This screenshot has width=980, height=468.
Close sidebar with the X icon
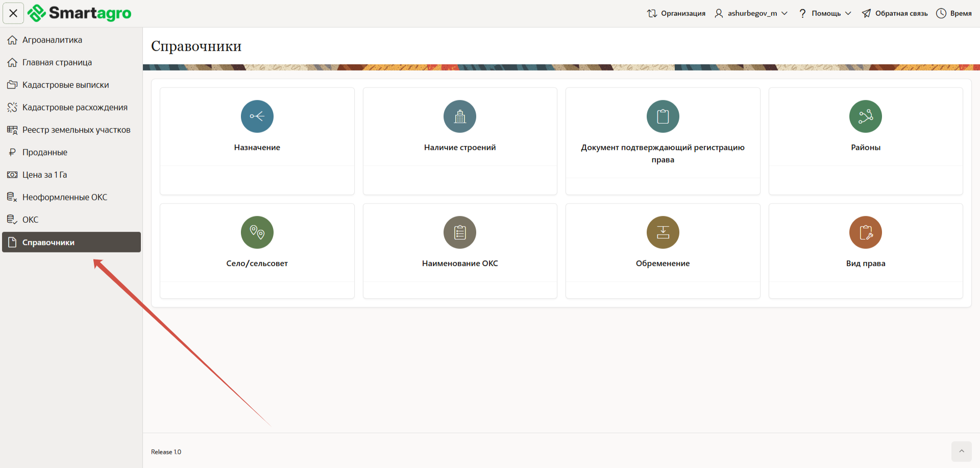tap(13, 13)
